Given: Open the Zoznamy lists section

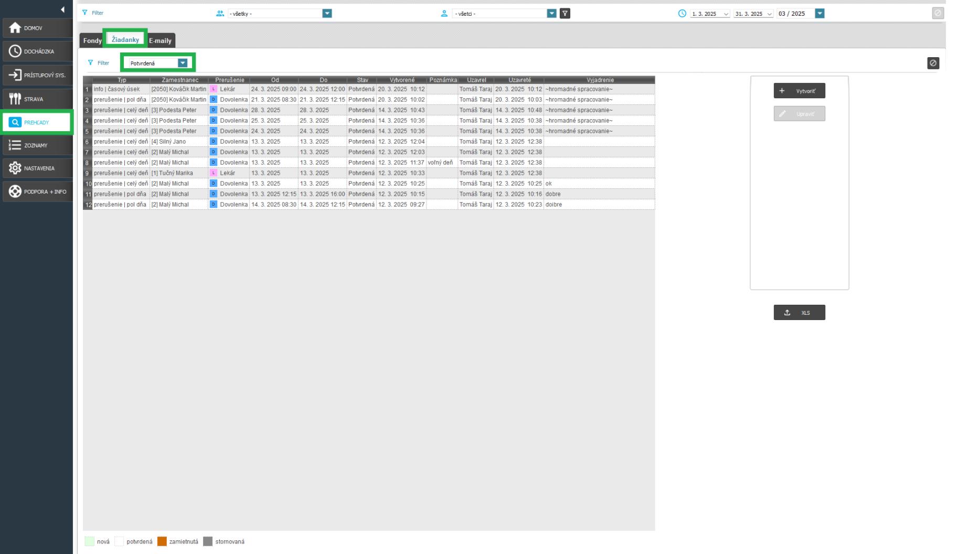Looking at the screenshot, I should point(37,145).
